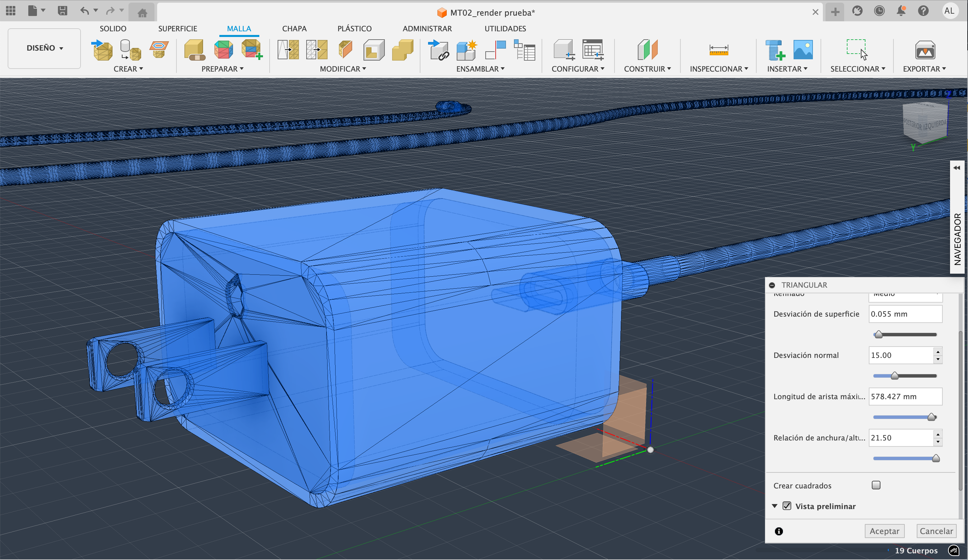Collapse the TRIANGULAR dialog panel
This screenshot has height=560, width=968.
tap(772, 285)
